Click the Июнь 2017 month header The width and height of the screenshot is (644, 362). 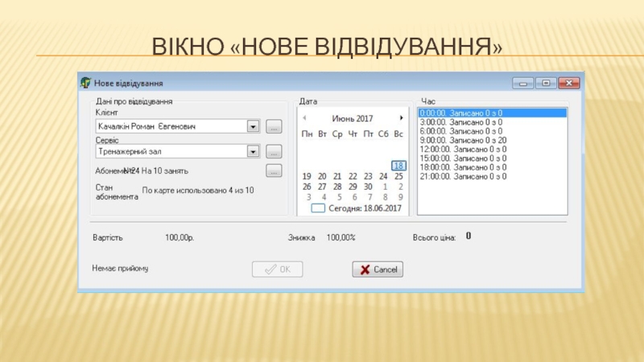pos(353,118)
